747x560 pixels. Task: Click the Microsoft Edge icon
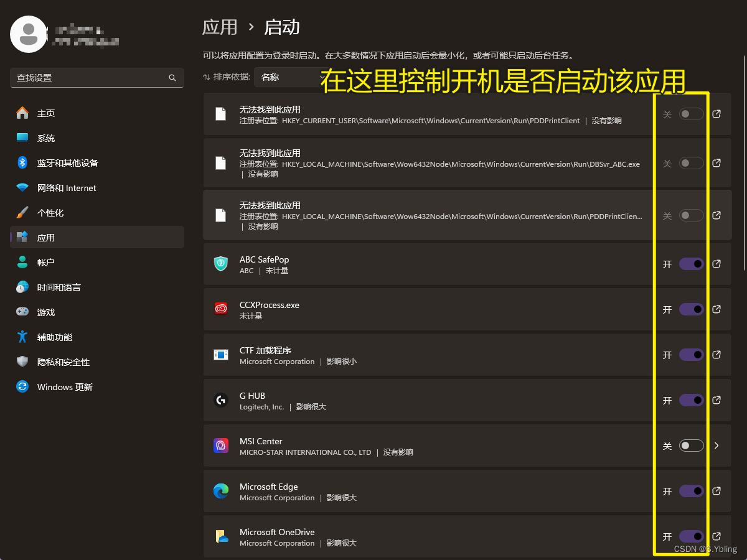[221, 491]
